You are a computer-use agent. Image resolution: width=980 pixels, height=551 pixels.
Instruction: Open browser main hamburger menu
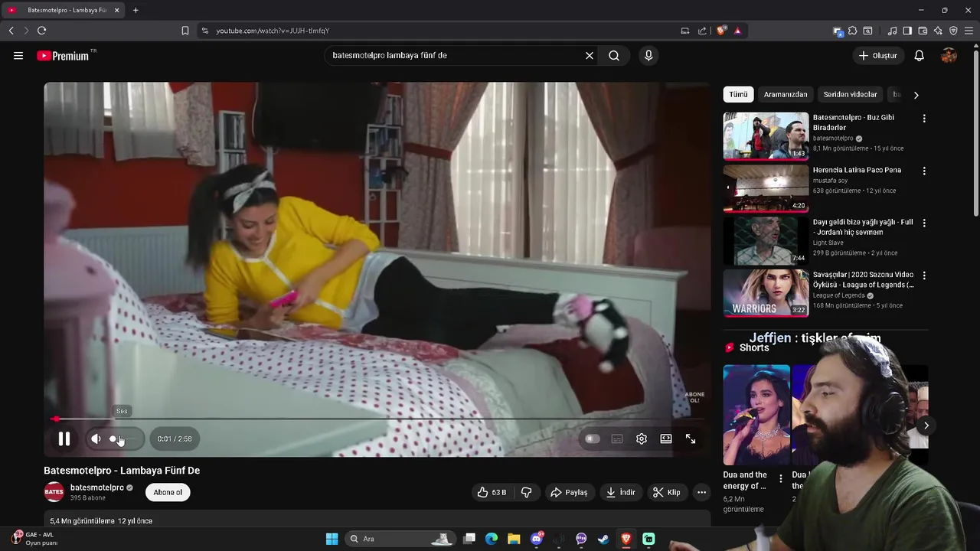969,31
